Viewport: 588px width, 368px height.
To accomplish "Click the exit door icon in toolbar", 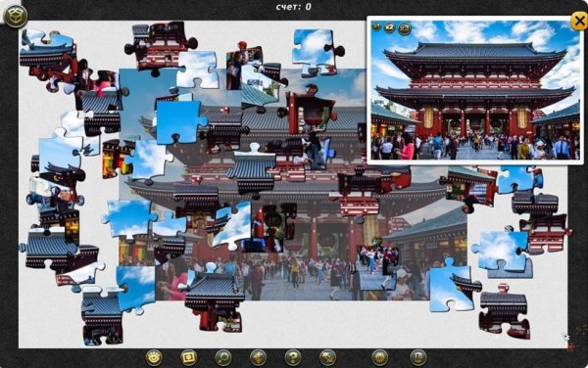I will click(x=418, y=357).
